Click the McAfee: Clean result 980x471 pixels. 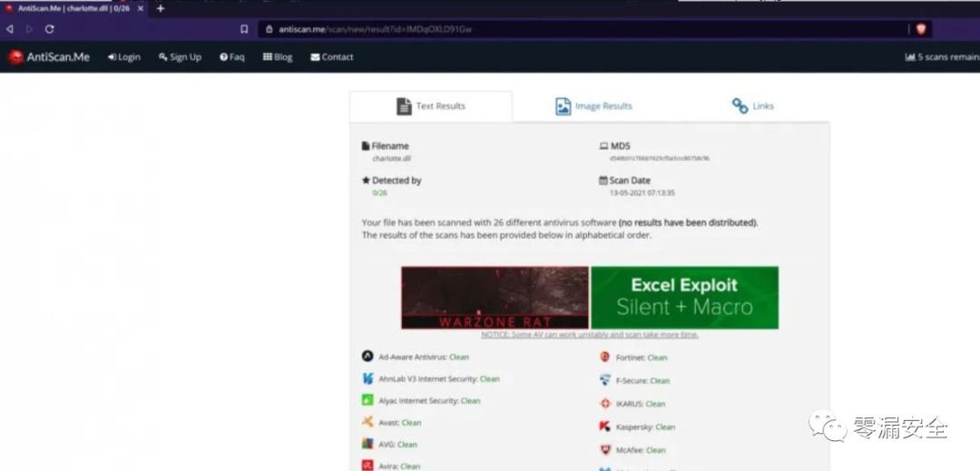(641, 450)
